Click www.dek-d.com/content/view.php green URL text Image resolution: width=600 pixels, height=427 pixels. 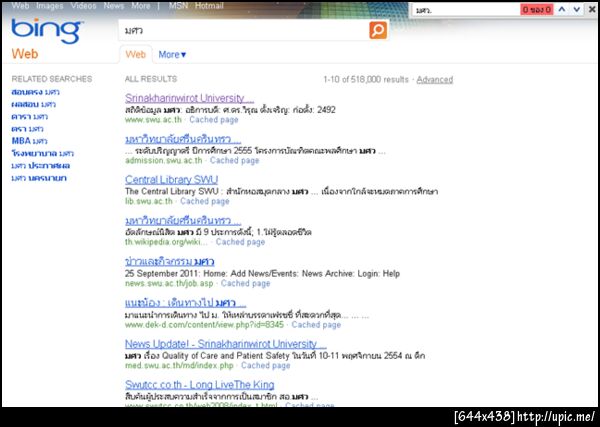[x=204, y=324]
